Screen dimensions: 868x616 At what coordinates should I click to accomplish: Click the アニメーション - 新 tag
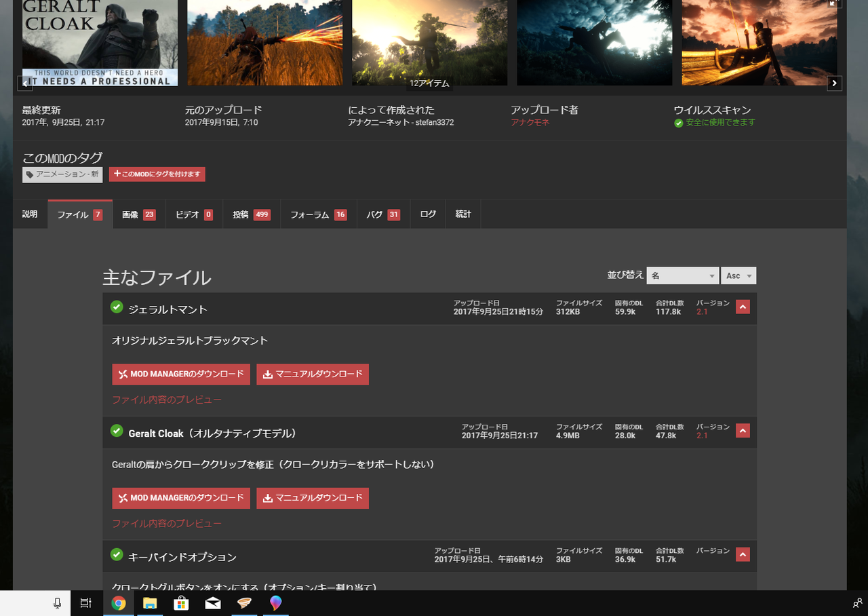point(62,174)
